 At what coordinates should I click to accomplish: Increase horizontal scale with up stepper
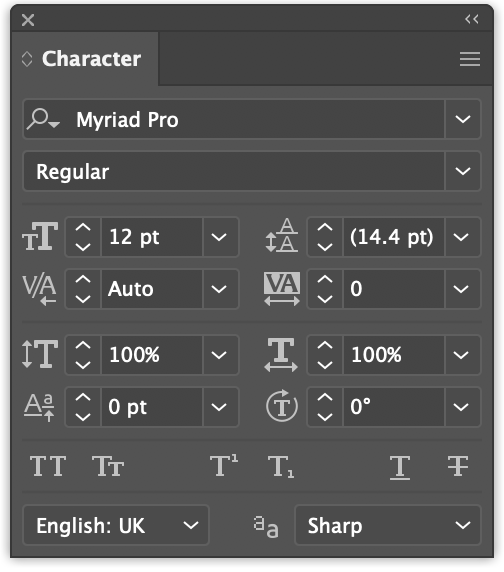pyautogui.click(x=325, y=346)
